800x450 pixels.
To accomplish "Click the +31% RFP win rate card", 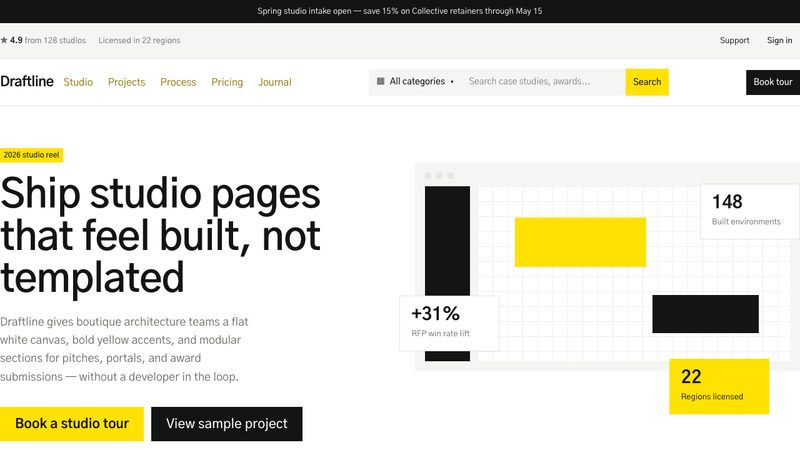I will pyautogui.click(x=449, y=323).
